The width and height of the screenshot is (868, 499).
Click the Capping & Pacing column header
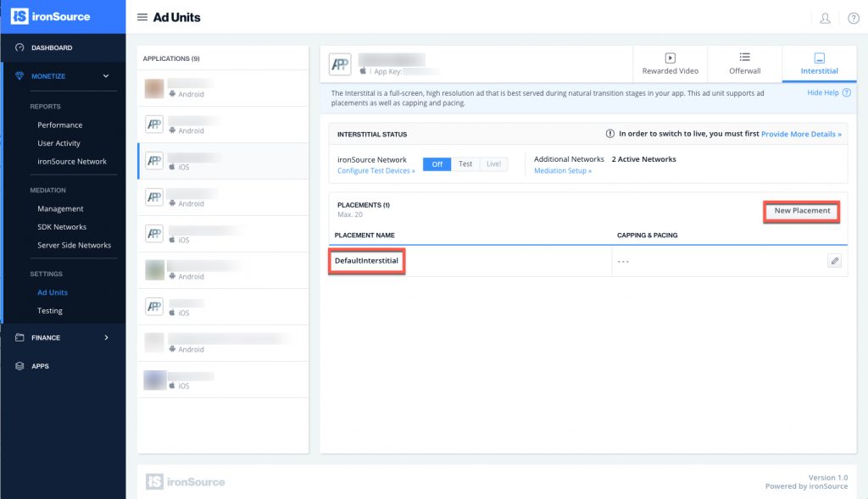pos(647,236)
